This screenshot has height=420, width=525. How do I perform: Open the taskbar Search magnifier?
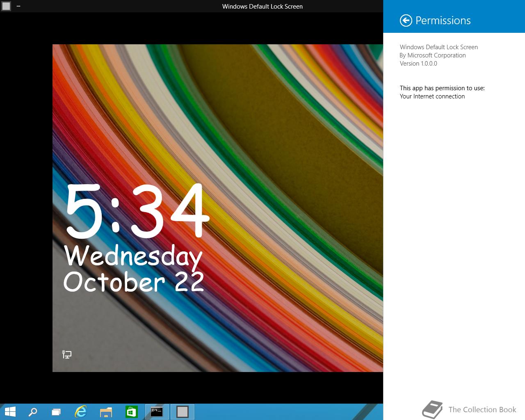[32, 411]
